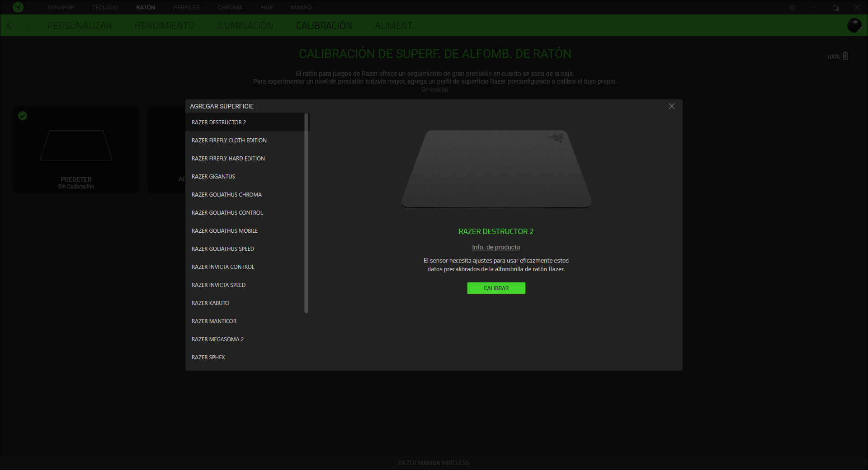868x470 pixels.
Task: Select the Ratón tab
Action: (x=146, y=8)
